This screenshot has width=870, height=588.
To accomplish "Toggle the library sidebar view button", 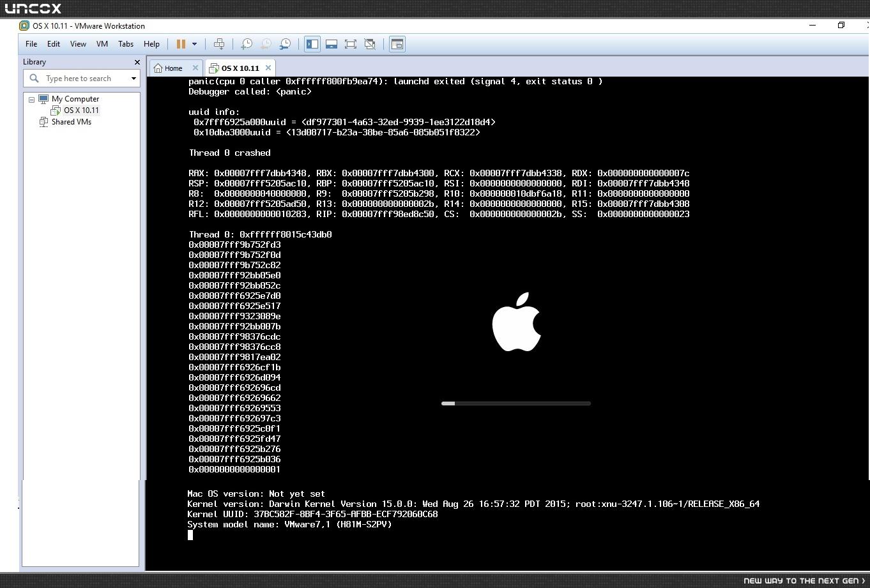I will click(312, 44).
